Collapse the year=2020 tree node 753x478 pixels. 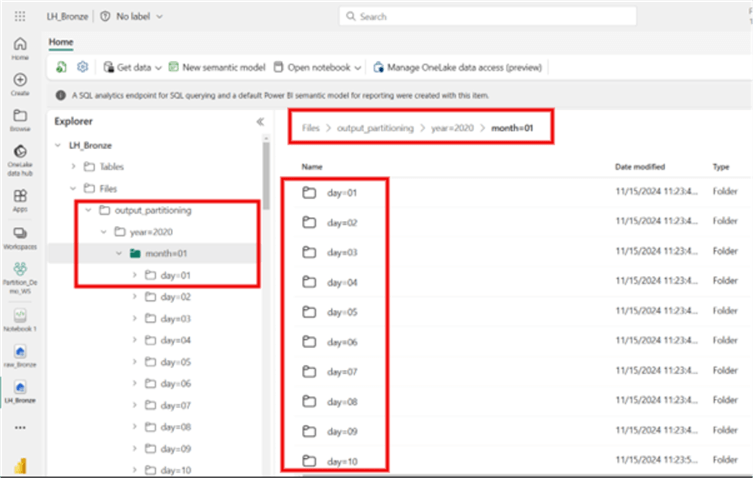(104, 232)
